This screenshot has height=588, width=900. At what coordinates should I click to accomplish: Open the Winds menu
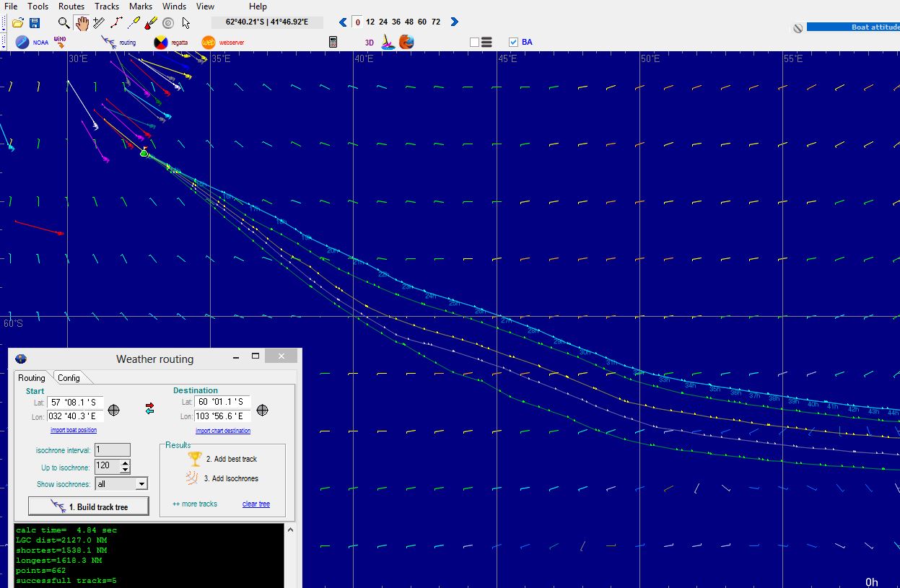pyautogui.click(x=175, y=6)
